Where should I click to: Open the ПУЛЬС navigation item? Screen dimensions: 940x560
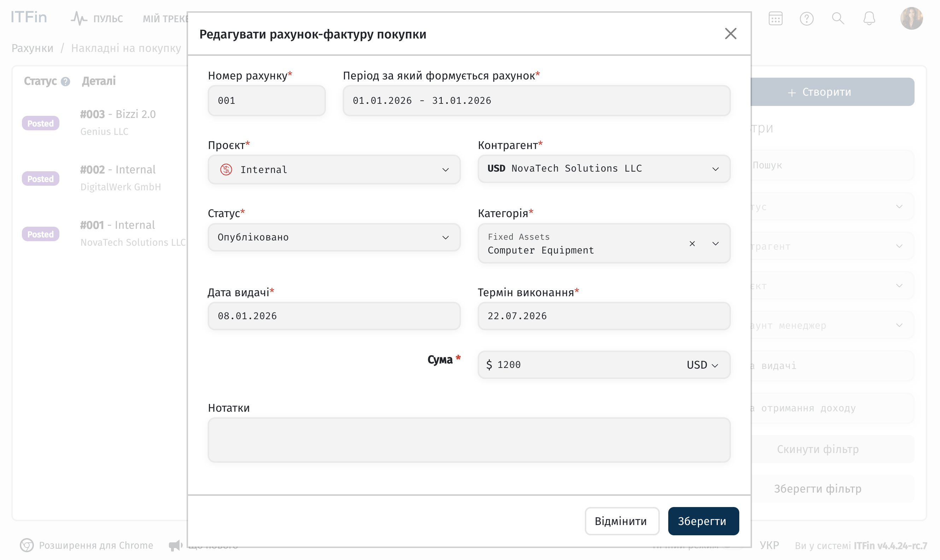[x=97, y=18]
